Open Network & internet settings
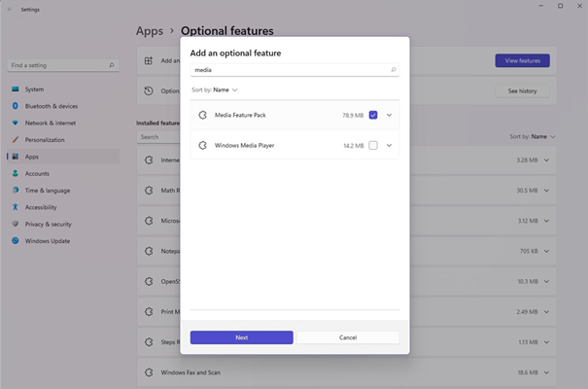Viewport: 588px width, 389px height. pos(63,124)
